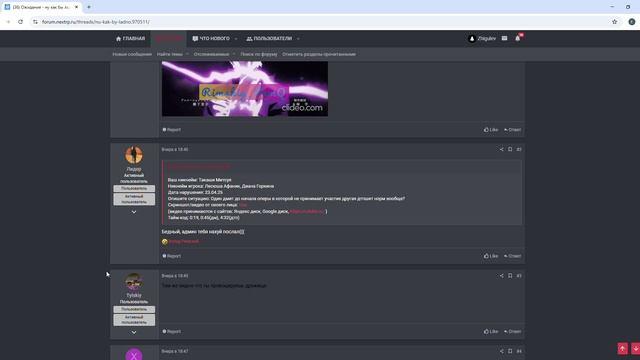Click the Вчера в 18:45 timestamp
640x360 pixels.
point(175,276)
